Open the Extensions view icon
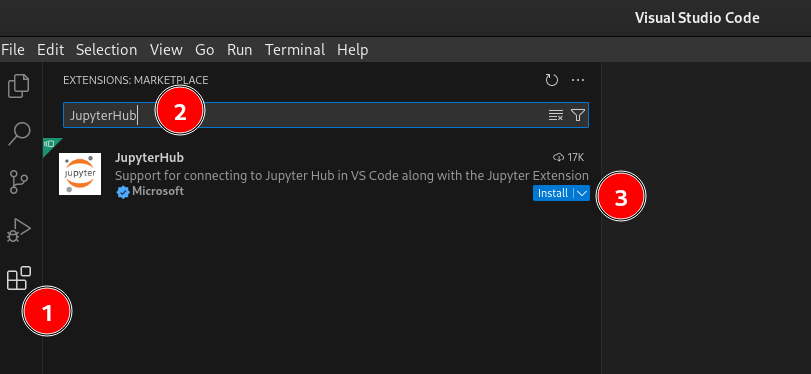811x374 pixels. click(x=19, y=278)
